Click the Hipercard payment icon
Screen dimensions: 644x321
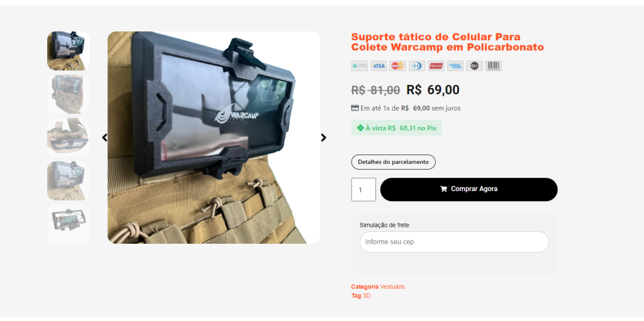point(436,66)
